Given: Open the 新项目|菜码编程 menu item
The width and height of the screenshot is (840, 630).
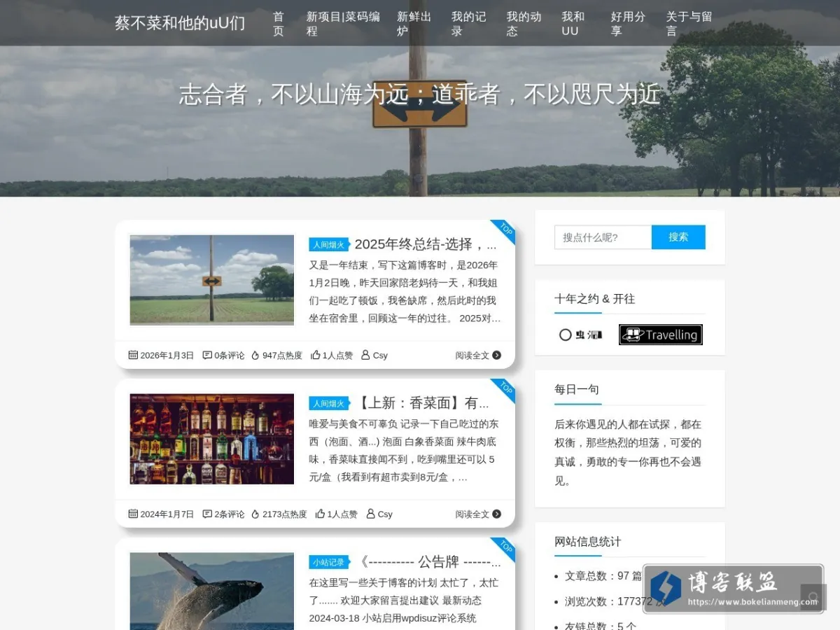Looking at the screenshot, I should click(343, 24).
